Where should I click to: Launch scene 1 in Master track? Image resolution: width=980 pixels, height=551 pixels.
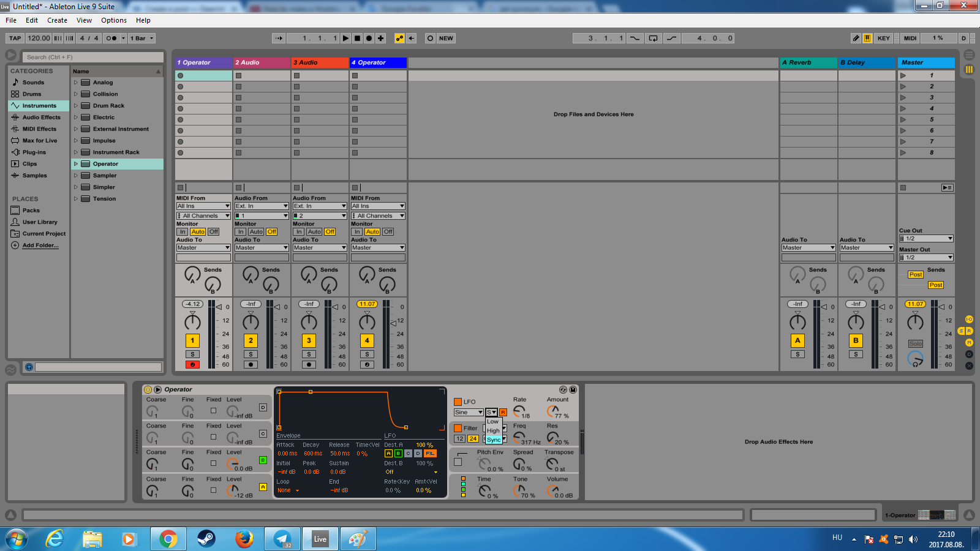(x=903, y=75)
